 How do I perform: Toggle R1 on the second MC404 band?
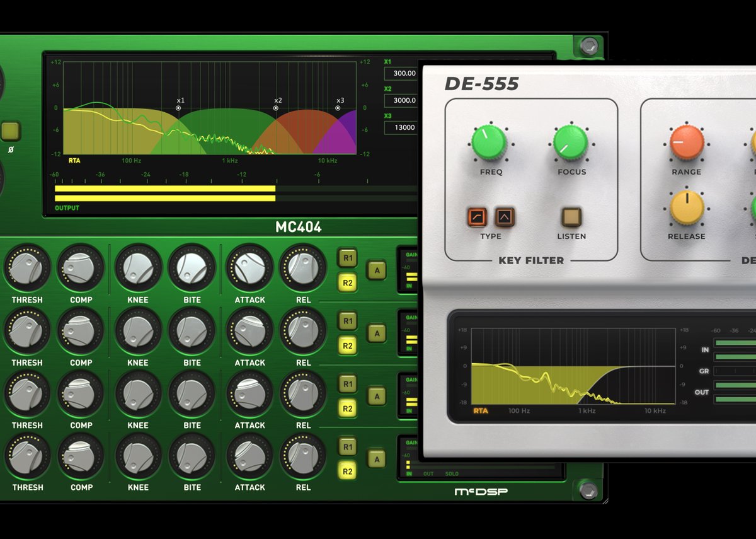coord(347,321)
